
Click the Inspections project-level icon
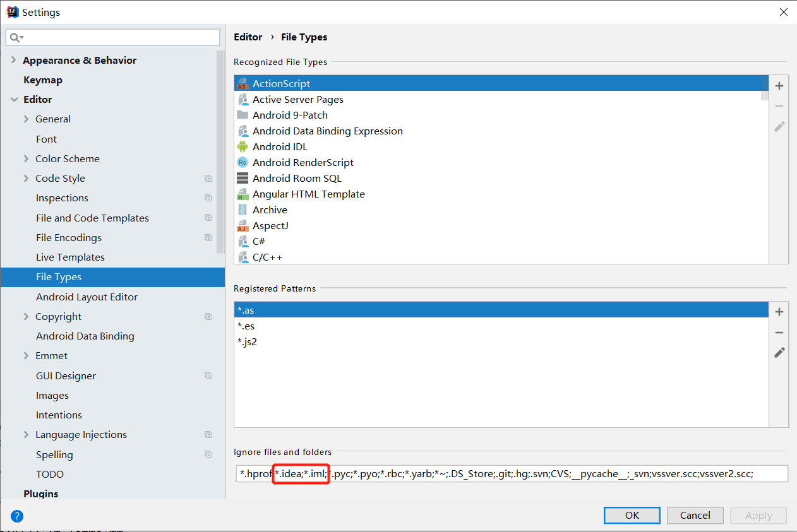pos(208,198)
